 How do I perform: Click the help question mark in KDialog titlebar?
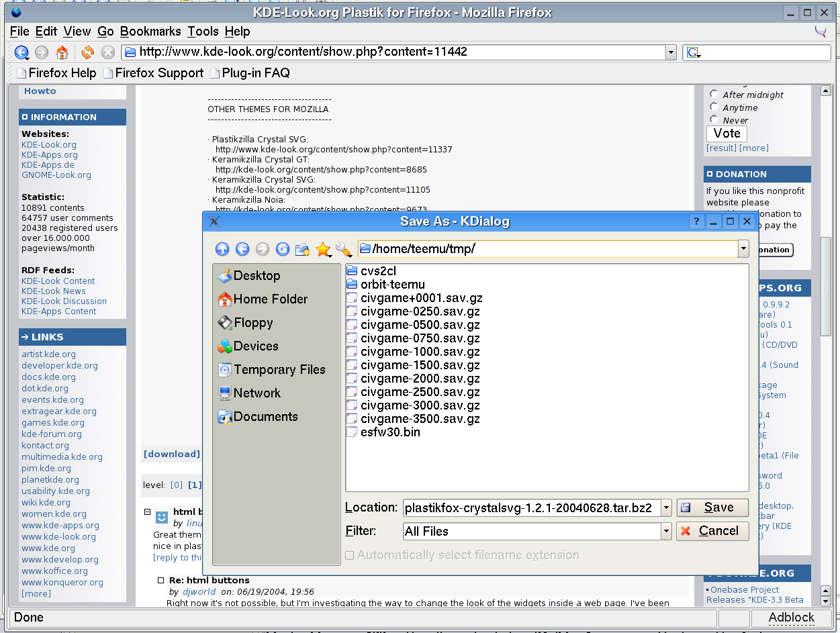point(697,222)
